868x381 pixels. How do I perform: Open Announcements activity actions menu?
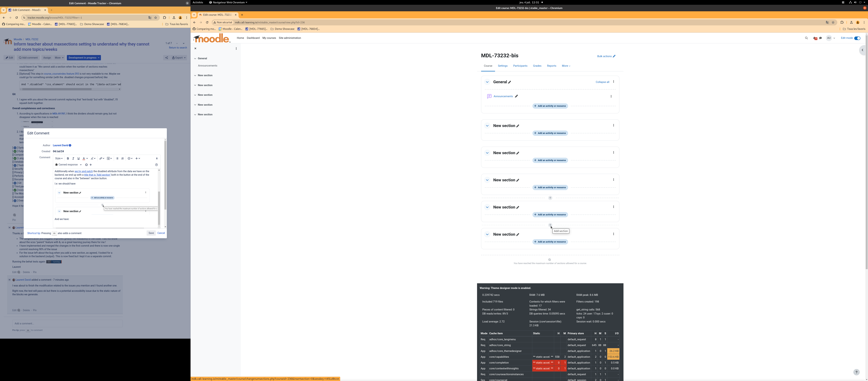pyautogui.click(x=611, y=96)
